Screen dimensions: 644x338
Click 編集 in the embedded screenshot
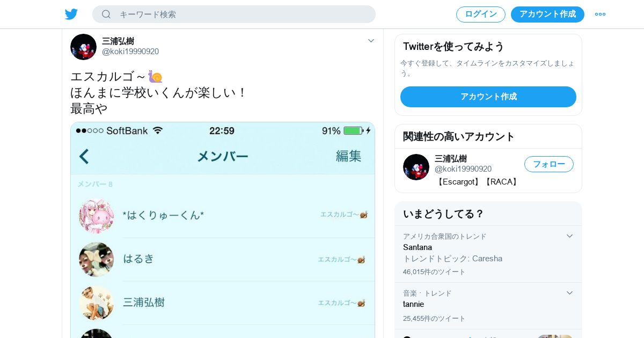(x=349, y=156)
